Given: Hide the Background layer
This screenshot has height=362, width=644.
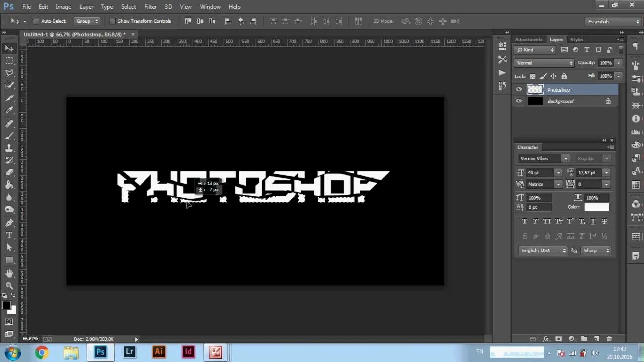Looking at the screenshot, I should 519,101.
